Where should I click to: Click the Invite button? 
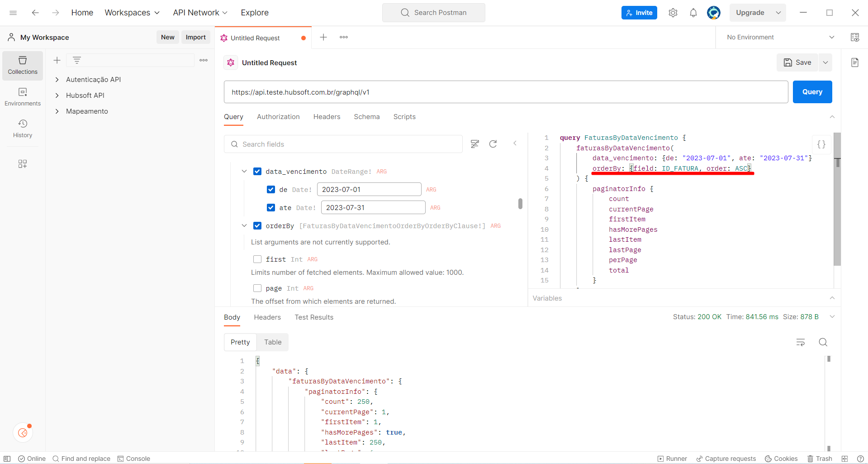639,13
